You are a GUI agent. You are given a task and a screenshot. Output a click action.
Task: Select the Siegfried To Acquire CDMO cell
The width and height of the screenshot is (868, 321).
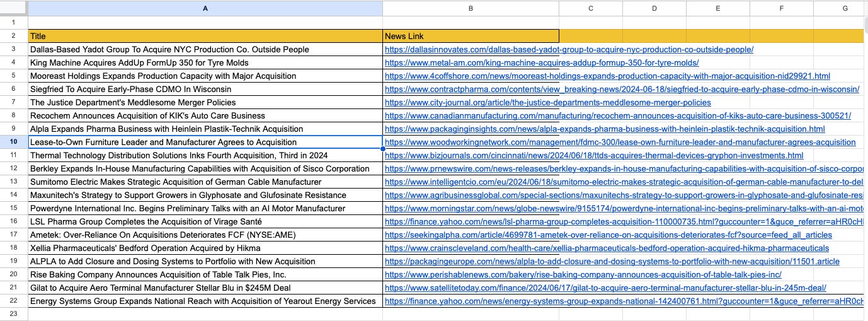(205, 89)
